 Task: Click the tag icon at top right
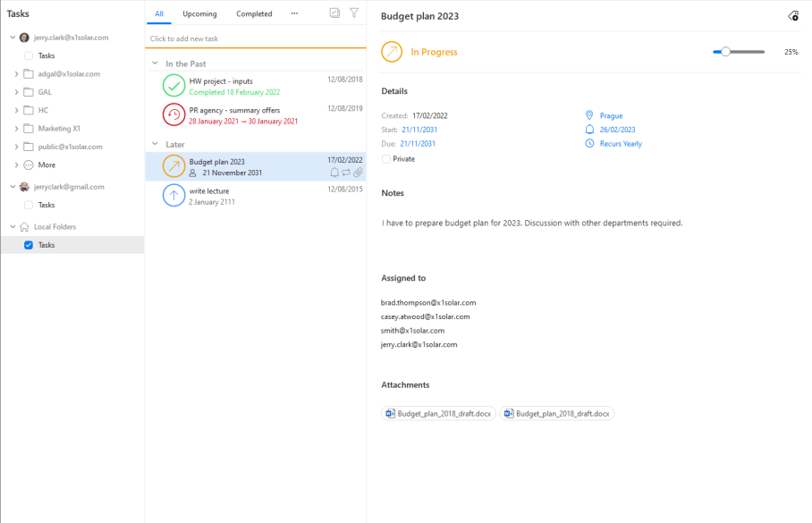pos(792,16)
